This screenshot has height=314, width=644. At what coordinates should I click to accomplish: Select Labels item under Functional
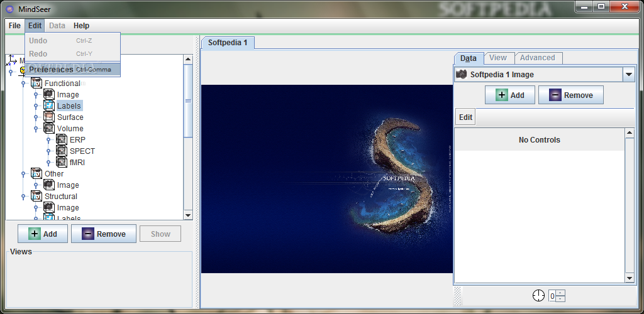(x=69, y=106)
